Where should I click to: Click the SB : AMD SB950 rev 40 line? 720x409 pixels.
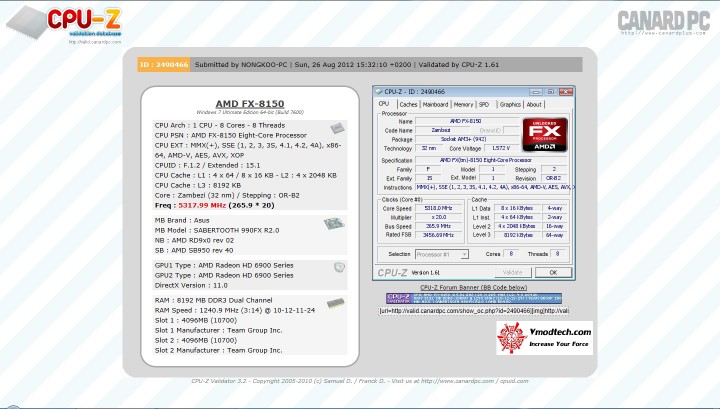click(x=194, y=250)
